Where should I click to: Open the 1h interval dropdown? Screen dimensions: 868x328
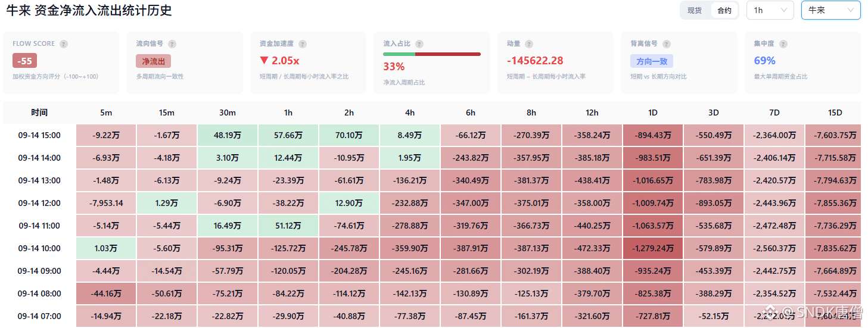coord(770,10)
